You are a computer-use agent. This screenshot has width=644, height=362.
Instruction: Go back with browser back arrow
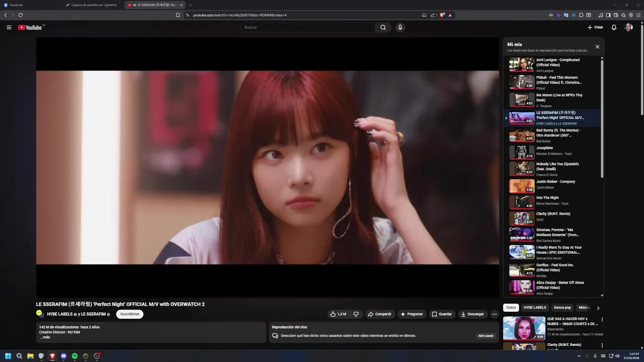point(6,15)
